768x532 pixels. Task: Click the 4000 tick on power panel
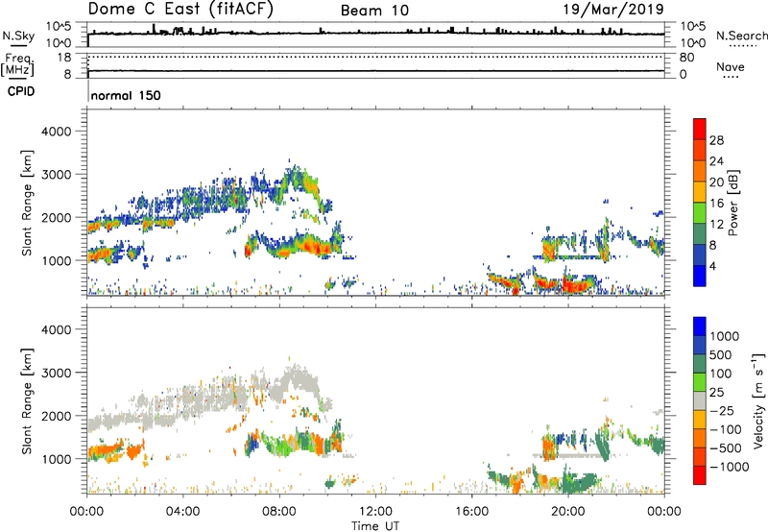coord(56,132)
